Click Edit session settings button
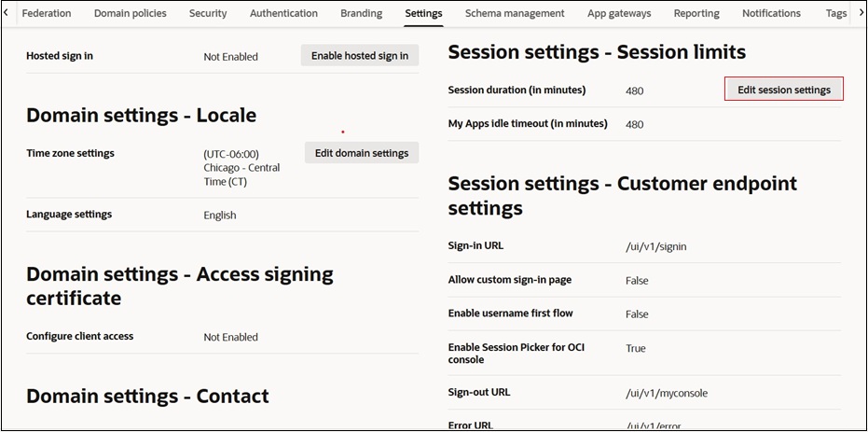868x432 pixels. (784, 90)
